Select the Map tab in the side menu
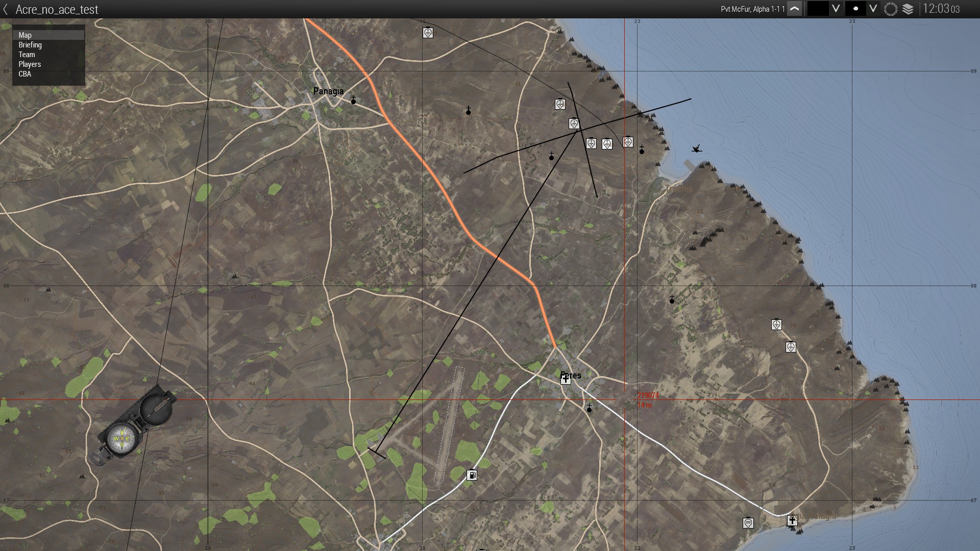 click(24, 35)
